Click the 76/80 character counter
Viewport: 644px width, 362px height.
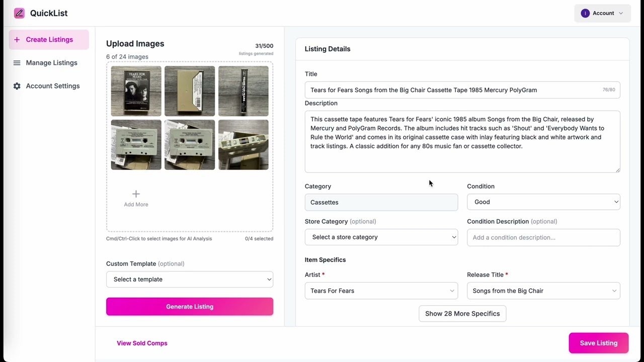[x=609, y=90]
